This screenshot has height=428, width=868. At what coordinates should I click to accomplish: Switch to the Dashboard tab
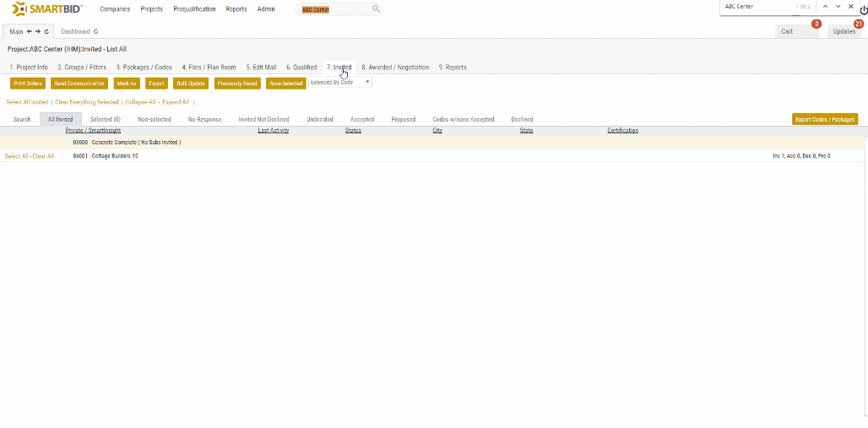(75, 31)
